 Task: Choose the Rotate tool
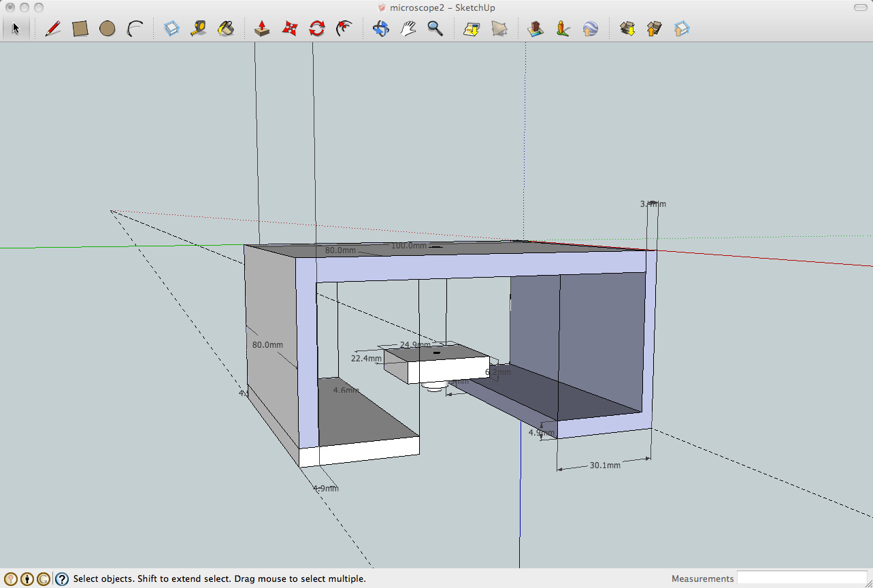tap(317, 29)
